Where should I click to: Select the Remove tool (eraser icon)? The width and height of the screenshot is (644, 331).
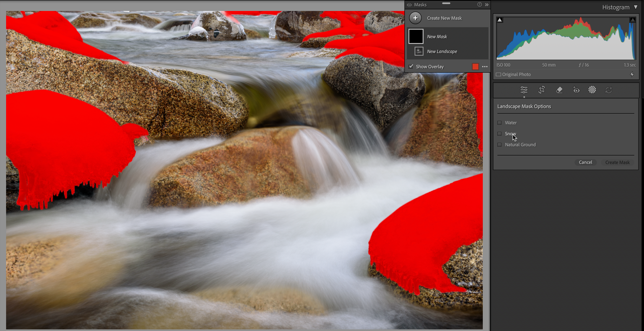(559, 90)
